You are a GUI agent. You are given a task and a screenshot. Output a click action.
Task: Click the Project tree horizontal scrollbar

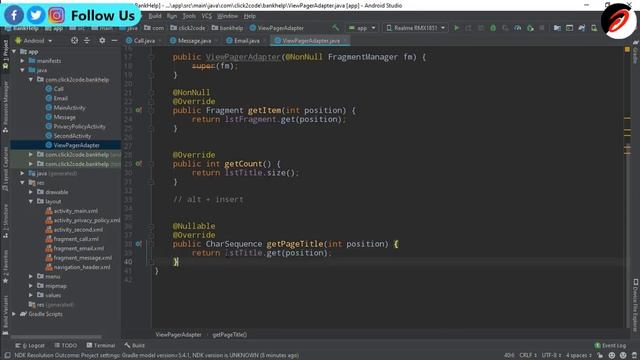coord(56,337)
